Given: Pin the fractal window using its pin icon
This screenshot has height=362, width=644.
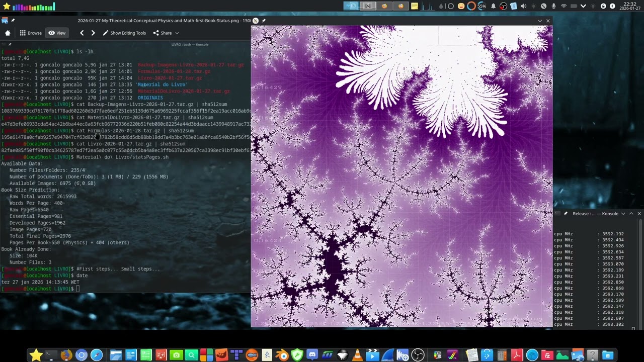Looking at the screenshot, I should tap(264, 21).
